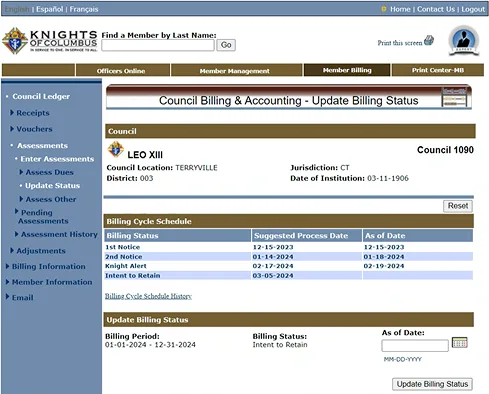Viewport: 489px width, 394px height.
Task: Click suggested process date 03-05-2024
Action: point(273,276)
